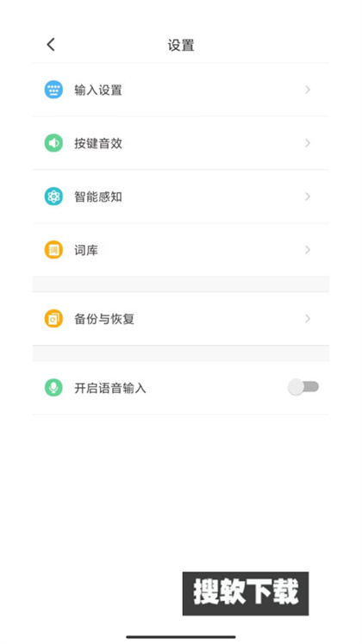
Task: Click the orange 备份与恢复 backup icon
Action: (53, 319)
